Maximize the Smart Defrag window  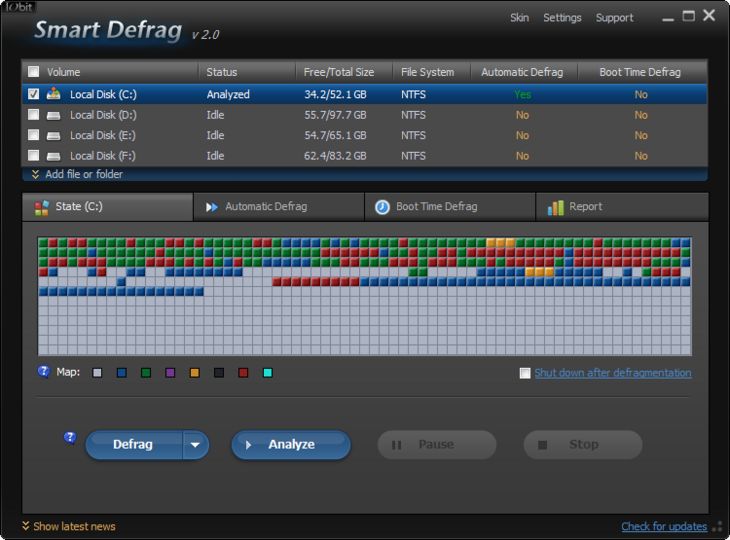coord(689,16)
